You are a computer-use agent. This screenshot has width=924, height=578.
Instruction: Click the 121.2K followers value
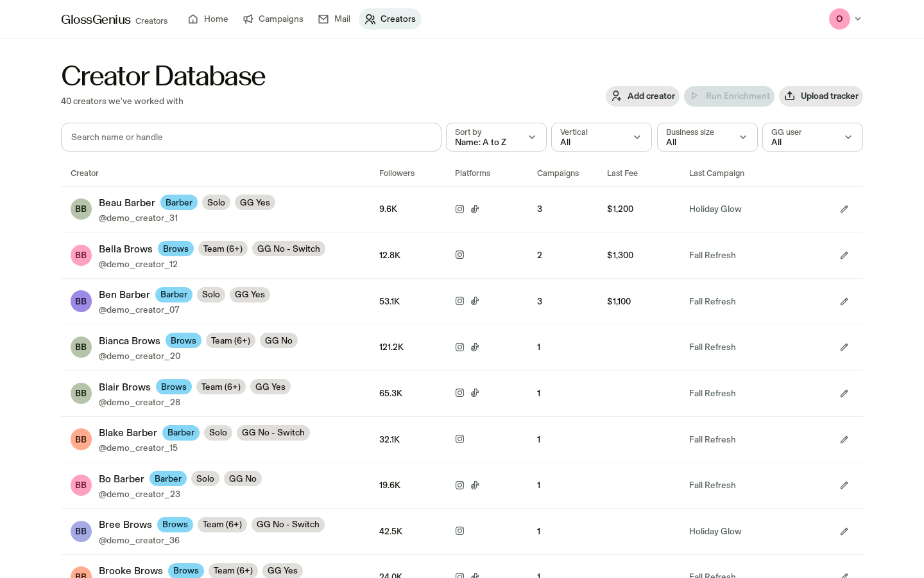391,347
